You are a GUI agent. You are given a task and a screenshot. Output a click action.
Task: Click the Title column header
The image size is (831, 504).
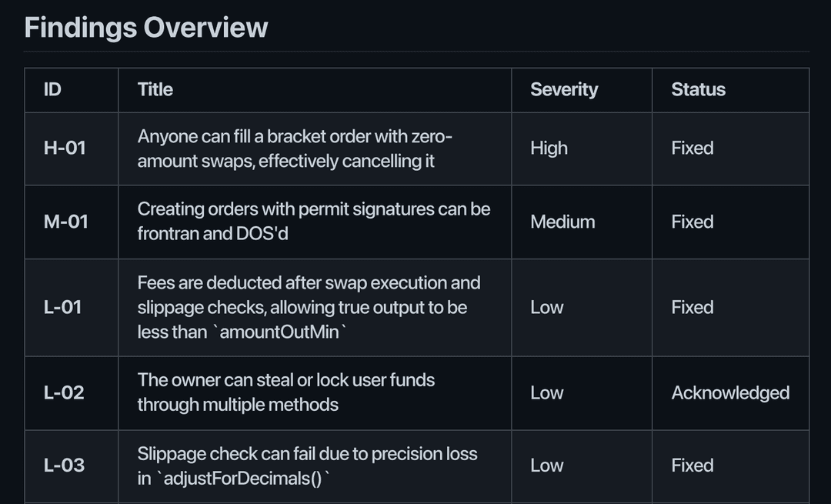point(155,89)
